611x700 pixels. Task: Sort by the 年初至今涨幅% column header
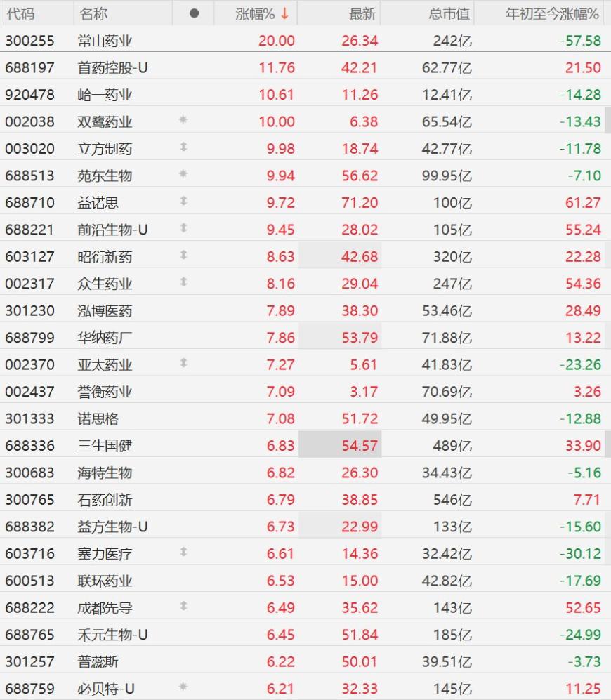(x=552, y=14)
